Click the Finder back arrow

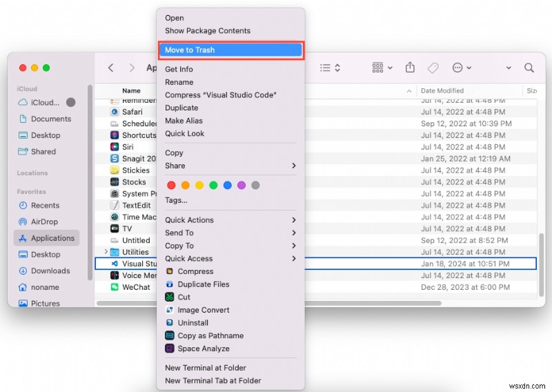(111, 68)
